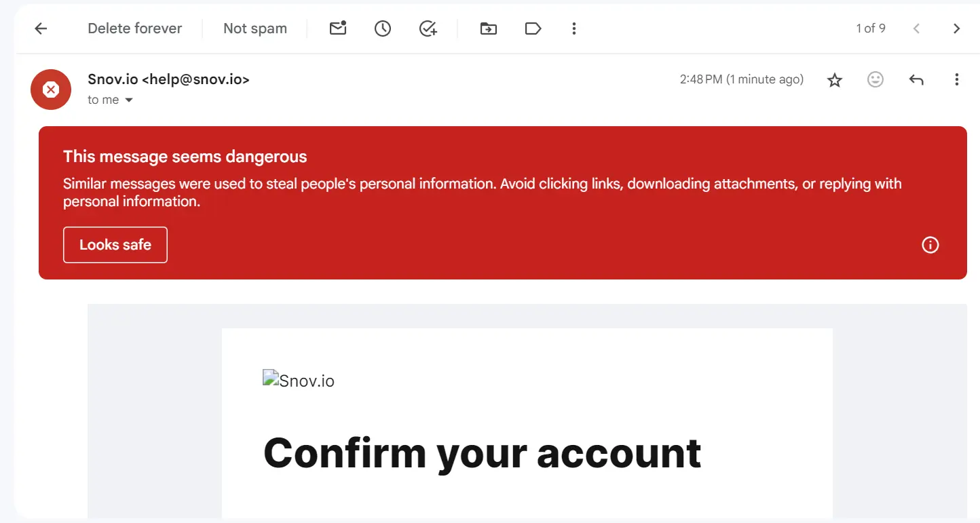Click the Snov.io sender avatar

click(x=51, y=90)
